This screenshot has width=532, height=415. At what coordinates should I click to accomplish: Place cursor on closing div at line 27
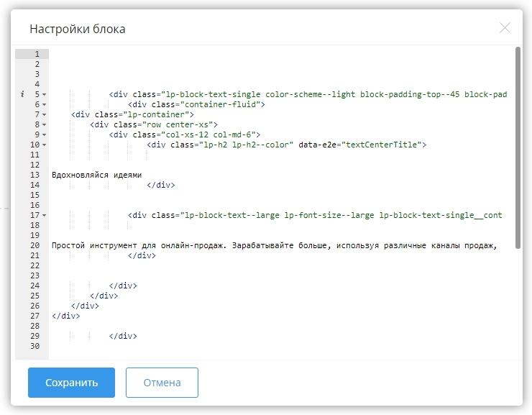[x=65, y=316]
